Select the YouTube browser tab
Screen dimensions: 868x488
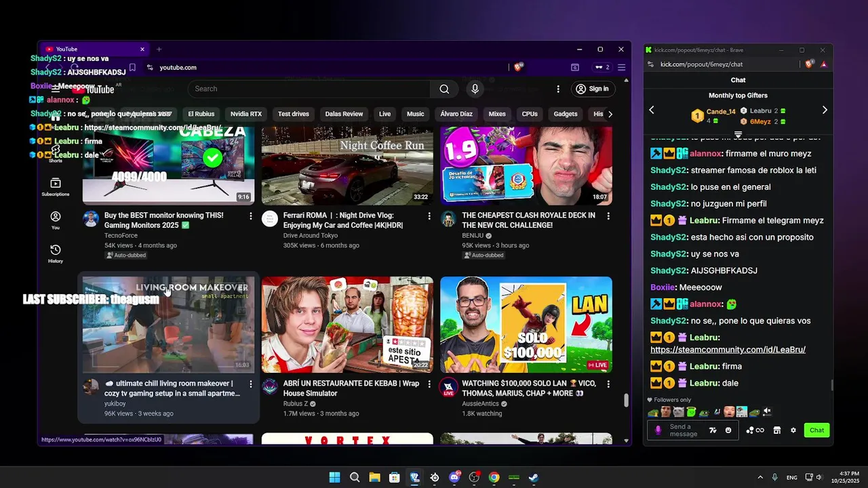point(94,49)
